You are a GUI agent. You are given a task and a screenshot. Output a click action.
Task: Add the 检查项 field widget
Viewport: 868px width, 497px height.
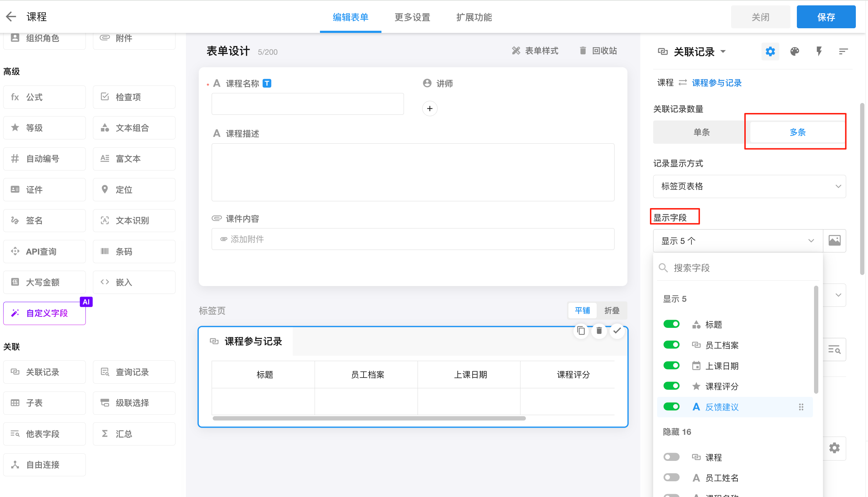[x=134, y=97]
